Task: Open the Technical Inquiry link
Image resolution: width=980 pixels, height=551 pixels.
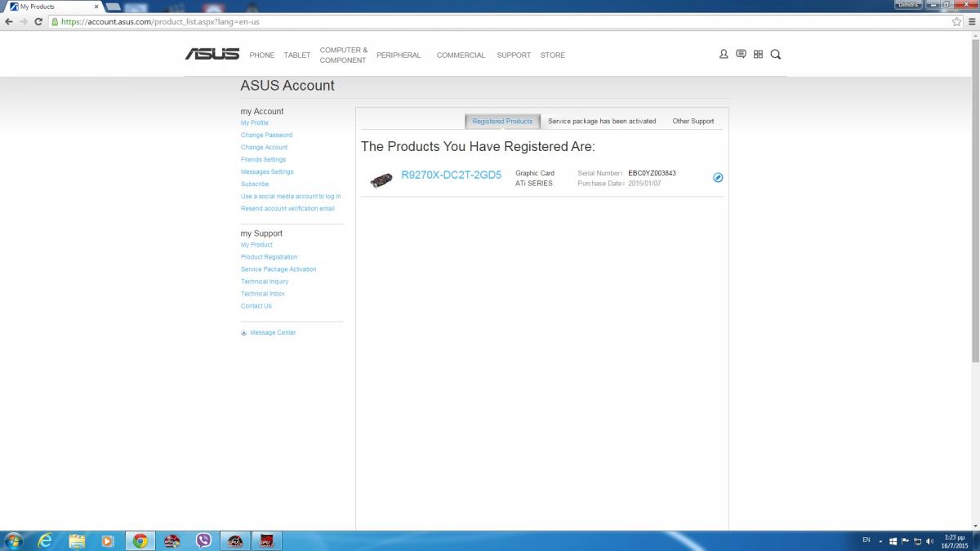Action: click(265, 282)
